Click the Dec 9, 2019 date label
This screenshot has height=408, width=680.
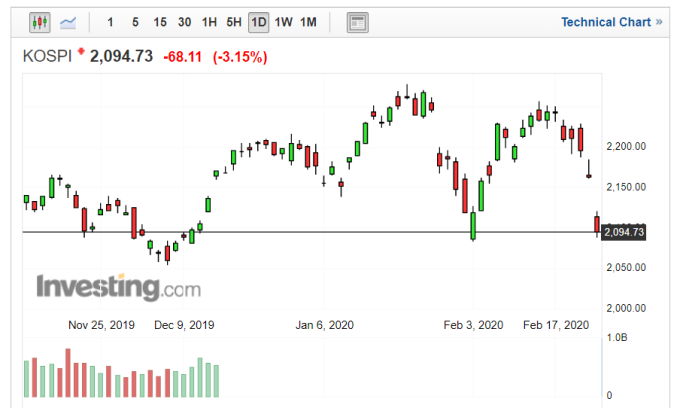click(184, 325)
